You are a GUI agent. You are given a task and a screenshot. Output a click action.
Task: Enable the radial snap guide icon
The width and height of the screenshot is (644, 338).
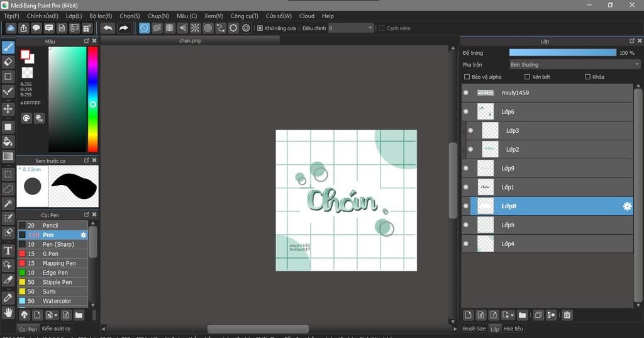click(195, 28)
